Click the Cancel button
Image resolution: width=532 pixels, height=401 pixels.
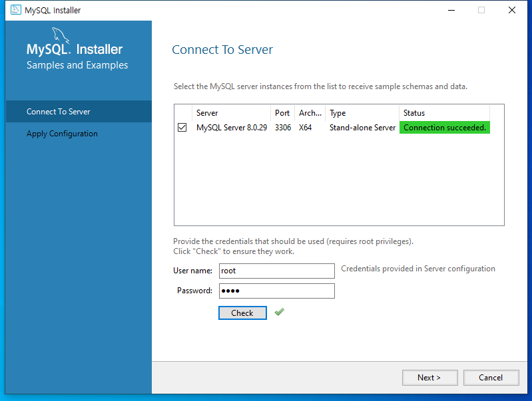click(x=491, y=378)
